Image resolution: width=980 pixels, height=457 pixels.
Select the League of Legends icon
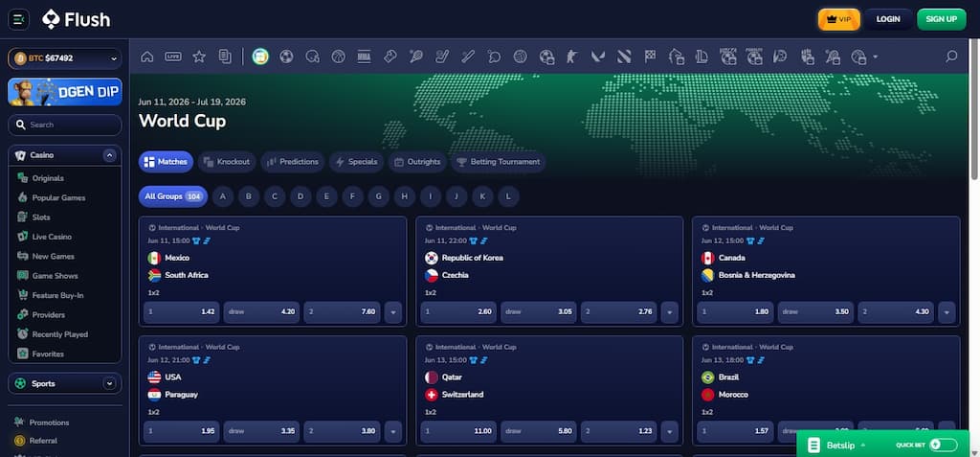click(x=702, y=57)
